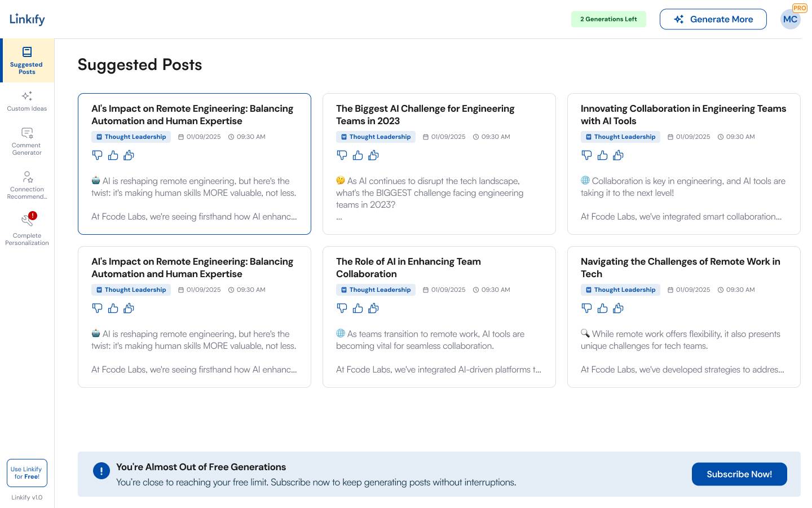
Task: Click the Generate More button
Action: pos(713,19)
